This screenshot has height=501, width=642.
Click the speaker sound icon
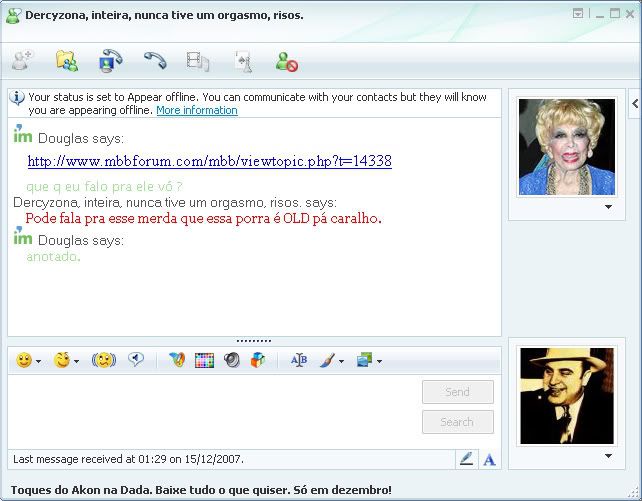point(232,360)
